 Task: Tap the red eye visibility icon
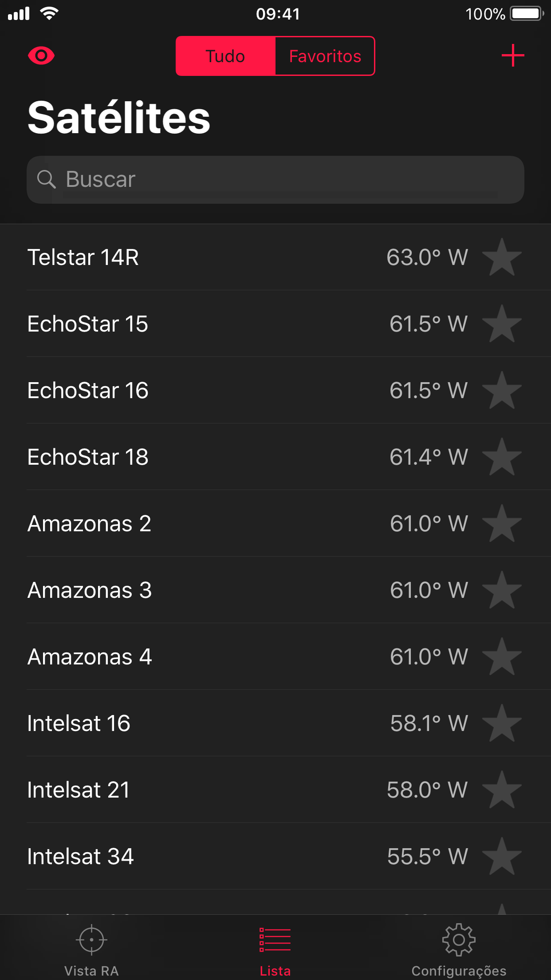click(41, 56)
